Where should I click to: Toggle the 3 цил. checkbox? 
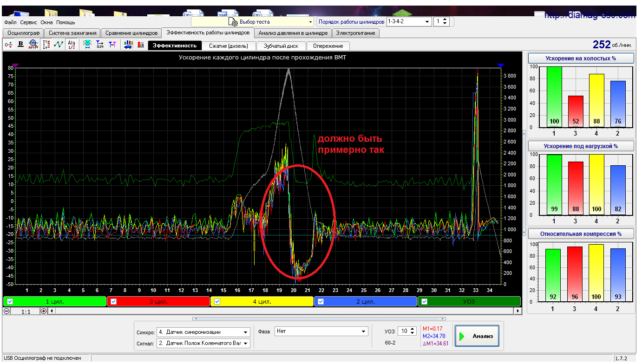click(114, 301)
